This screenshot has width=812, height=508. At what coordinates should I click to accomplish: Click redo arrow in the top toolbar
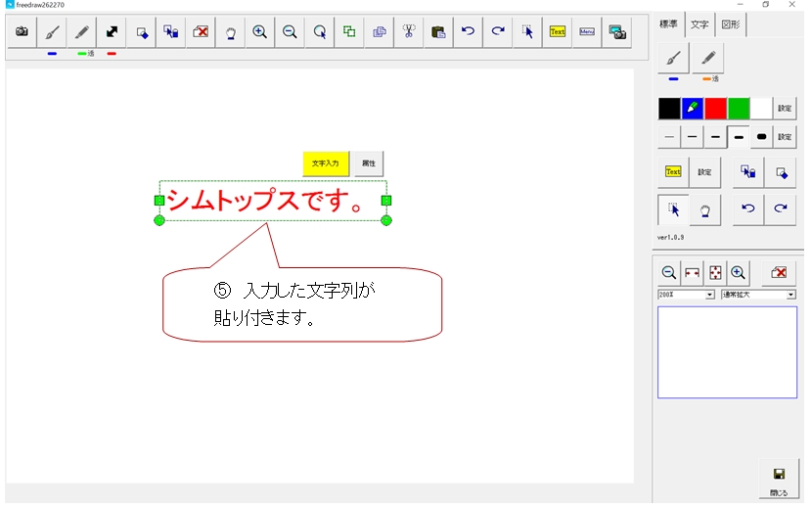(498, 32)
